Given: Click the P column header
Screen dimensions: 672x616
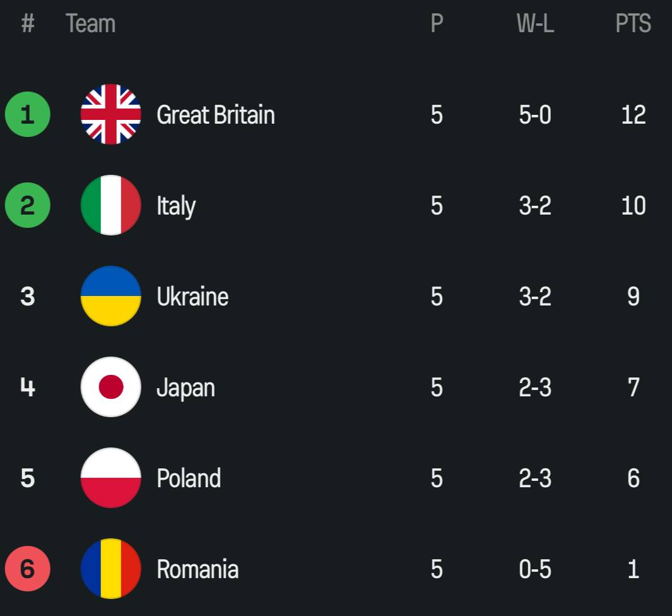Looking at the screenshot, I should (x=437, y=23).
